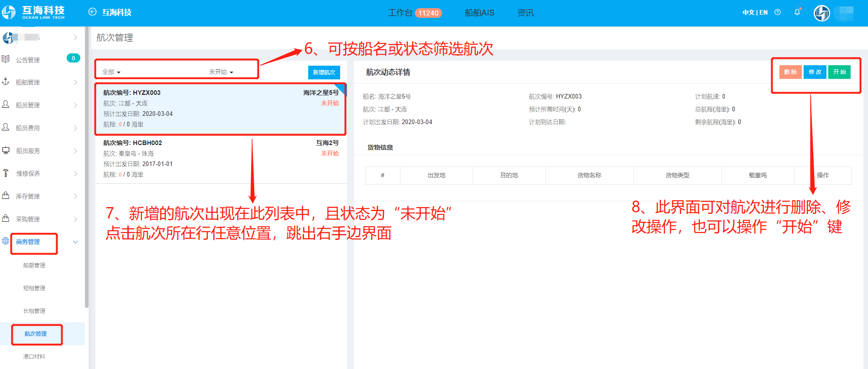
Task: Click the anchor icon for 船舶管理
Action: point(6,82)
